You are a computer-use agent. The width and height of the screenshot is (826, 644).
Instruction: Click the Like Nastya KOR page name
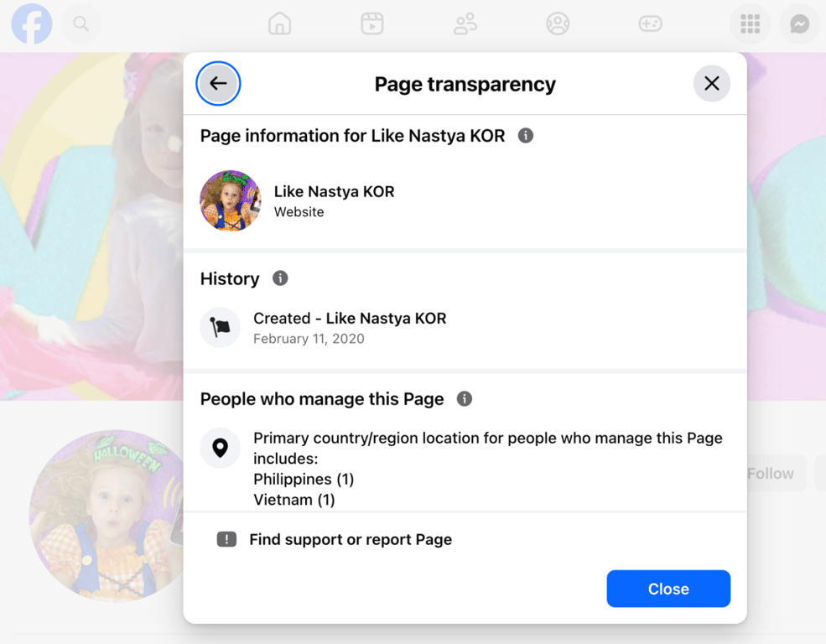click(x=334, y=191)
